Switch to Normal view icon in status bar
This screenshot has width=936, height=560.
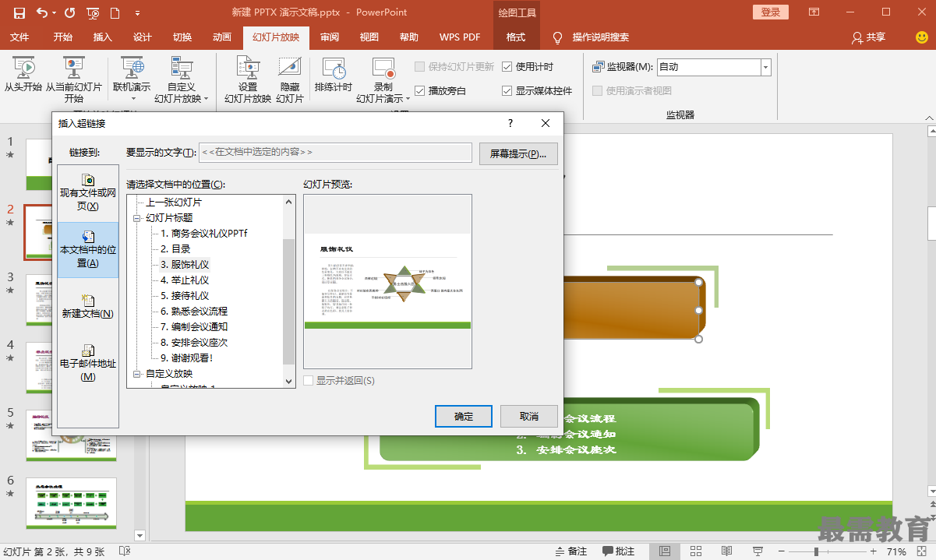pos(664,551)
